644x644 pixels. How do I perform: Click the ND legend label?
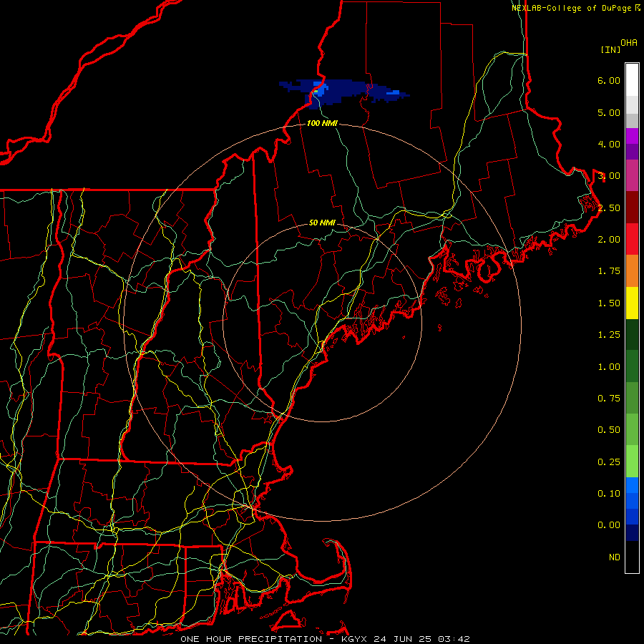[x=615, y=557]
